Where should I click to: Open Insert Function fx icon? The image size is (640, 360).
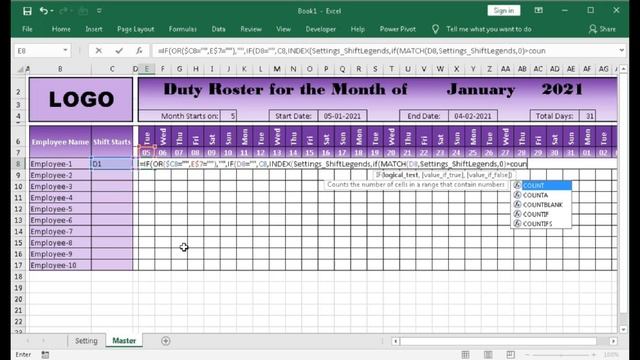[139, 51]
